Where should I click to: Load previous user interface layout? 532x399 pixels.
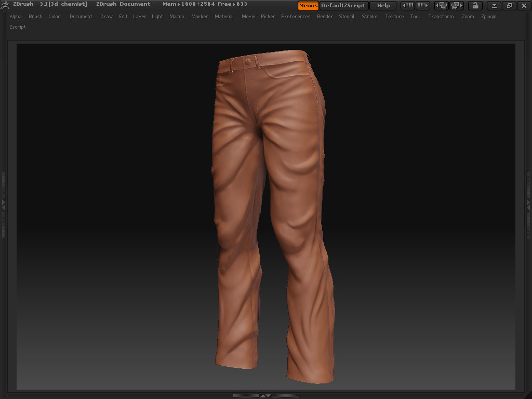443,5
